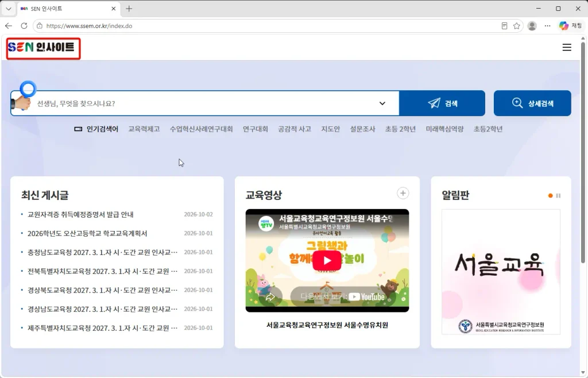Pause the 알림판 banner slideshow
588x378 pixels.
(x=558, y=196)
